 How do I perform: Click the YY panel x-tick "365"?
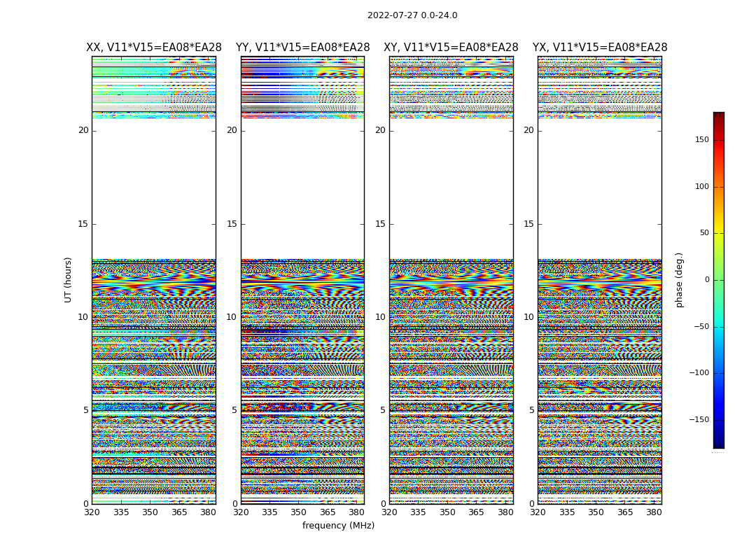pyautogui.click(x=328, y=512)
